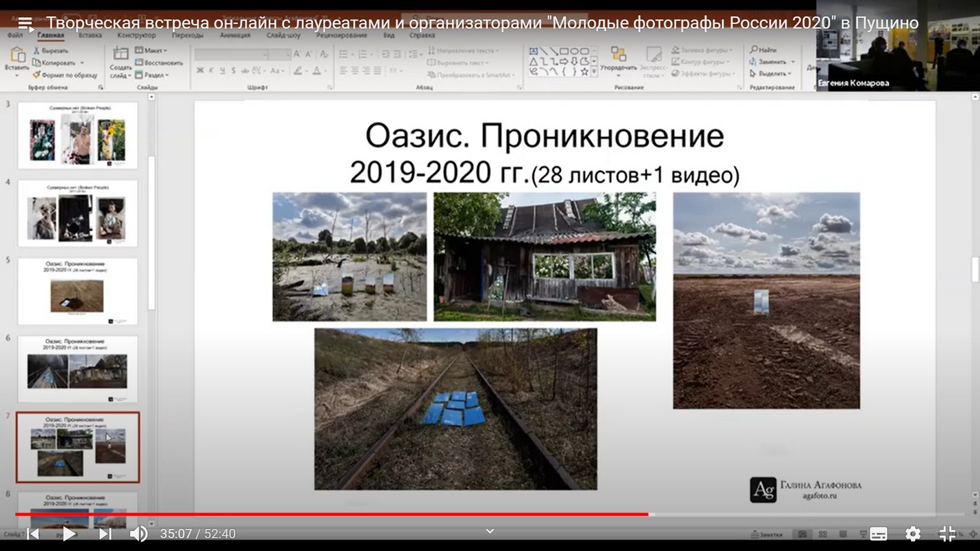Click Найти (find) button
This screenshot has width=980, height=551.
tap(763, 50)
